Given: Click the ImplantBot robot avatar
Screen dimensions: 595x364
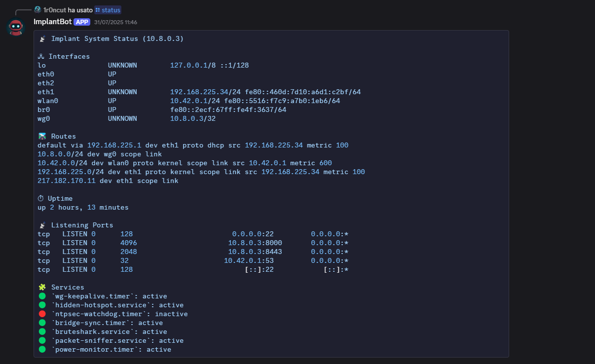Looking at the screenshot, I should 16,27.
